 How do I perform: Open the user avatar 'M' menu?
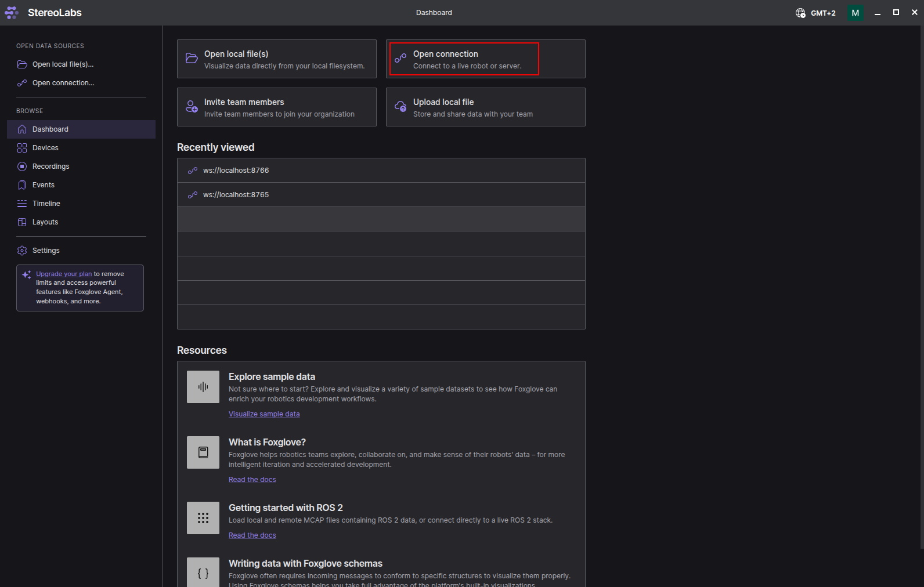[x=855, y=13]
